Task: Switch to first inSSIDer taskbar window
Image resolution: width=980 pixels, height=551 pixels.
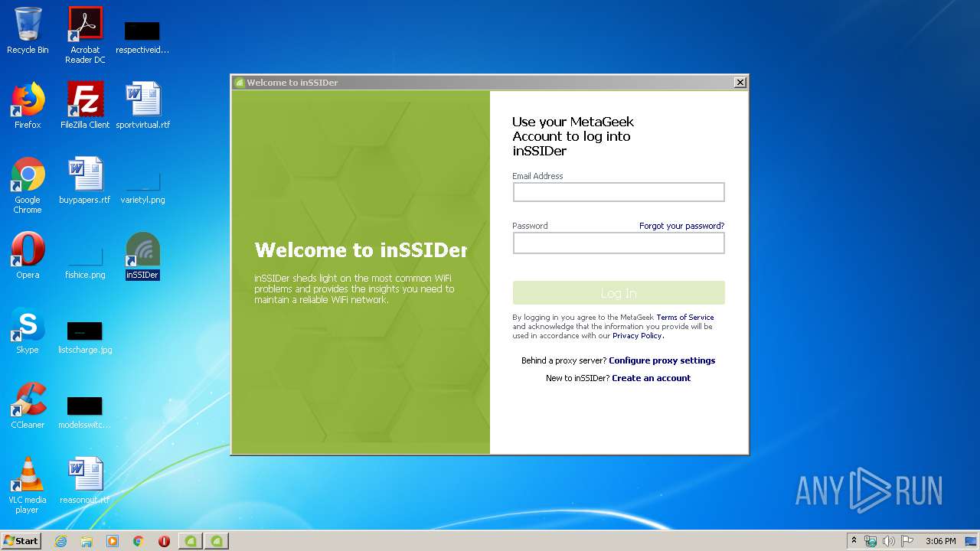Action: [191, 541]
